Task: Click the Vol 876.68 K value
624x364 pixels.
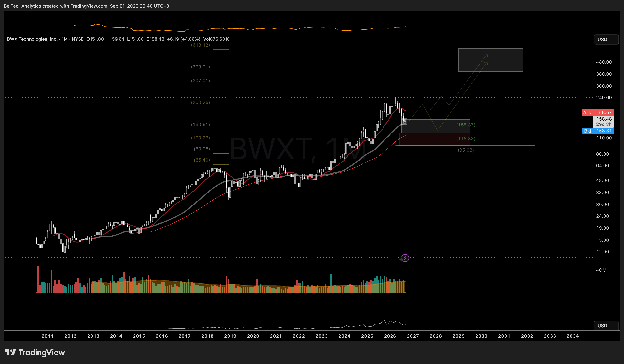Action: click(x=216, y=39)
